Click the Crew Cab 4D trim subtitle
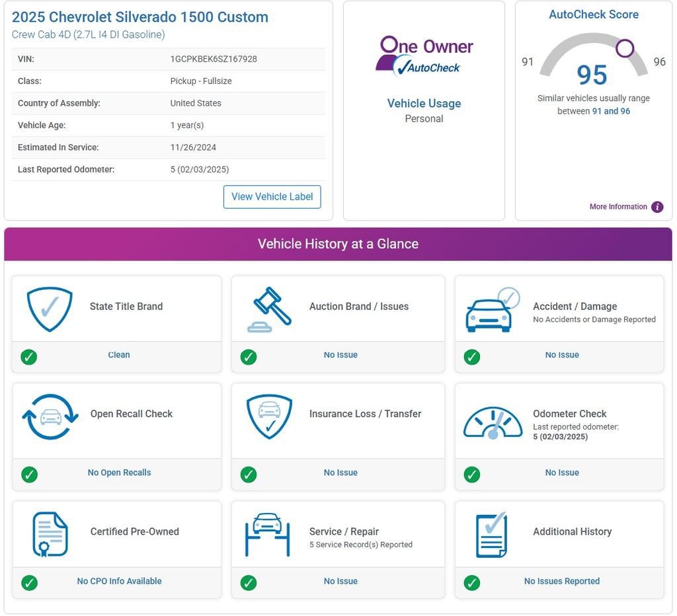The image size is (677, 616). [88, 34]
